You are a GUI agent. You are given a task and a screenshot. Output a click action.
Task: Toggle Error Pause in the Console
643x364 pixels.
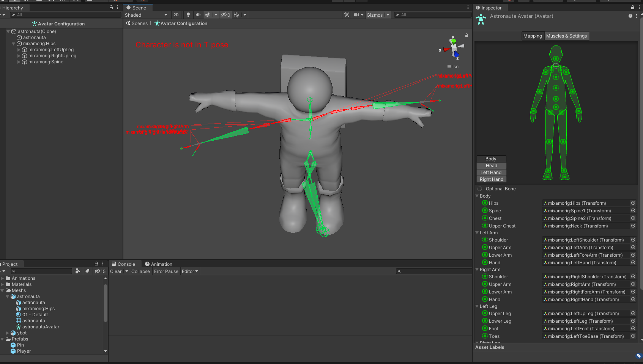166,271
